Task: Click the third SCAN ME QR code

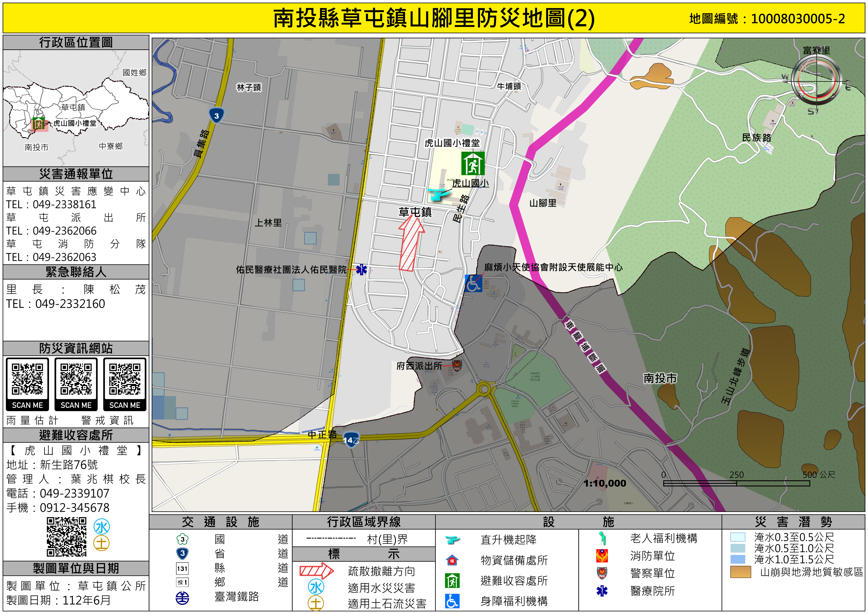Action: point(124,380)
